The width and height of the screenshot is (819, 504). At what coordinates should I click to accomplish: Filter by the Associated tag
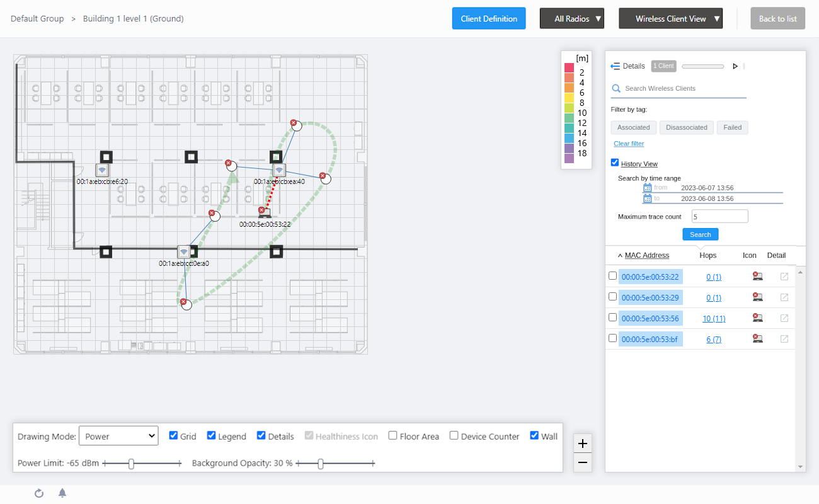(x=633, y=127)
